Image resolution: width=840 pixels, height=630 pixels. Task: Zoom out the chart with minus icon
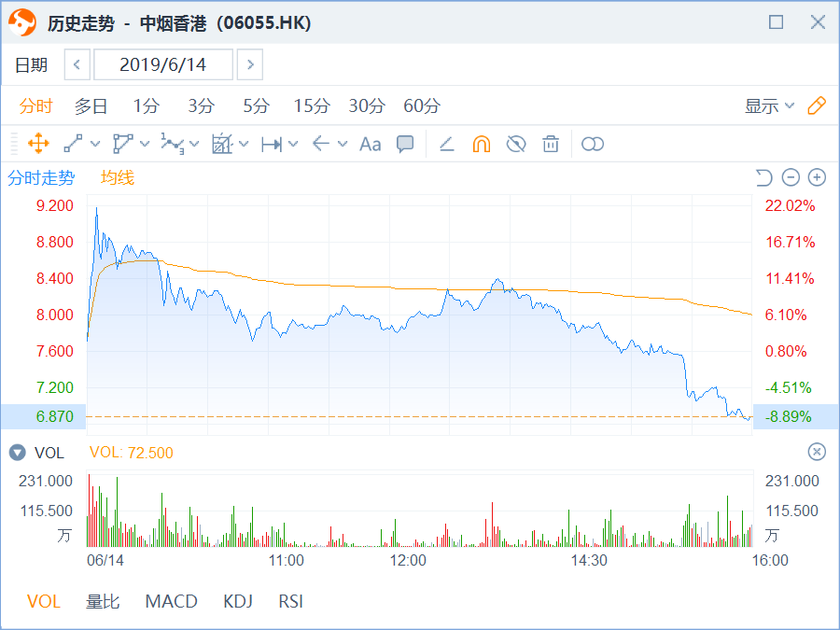791,177
